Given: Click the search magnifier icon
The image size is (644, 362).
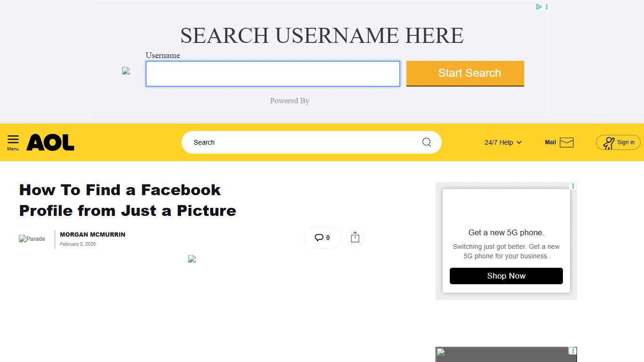Looking at the screenshot, I should pos(426,142).
